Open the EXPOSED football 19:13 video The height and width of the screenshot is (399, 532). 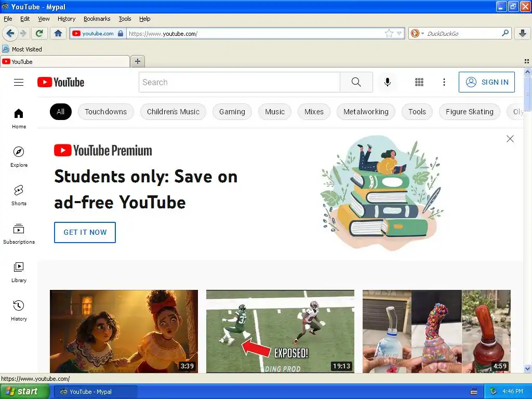coord(280,331)
